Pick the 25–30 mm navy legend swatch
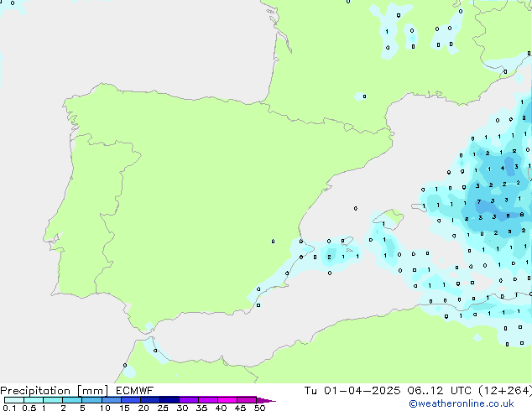This screenshot has width=532, height=411. 170,400
